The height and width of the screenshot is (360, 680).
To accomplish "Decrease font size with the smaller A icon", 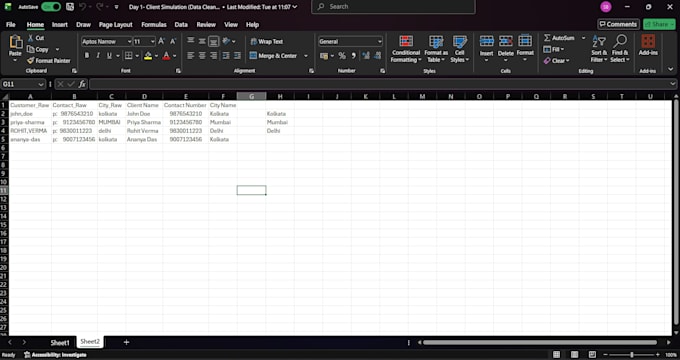I will coord(173,41).
